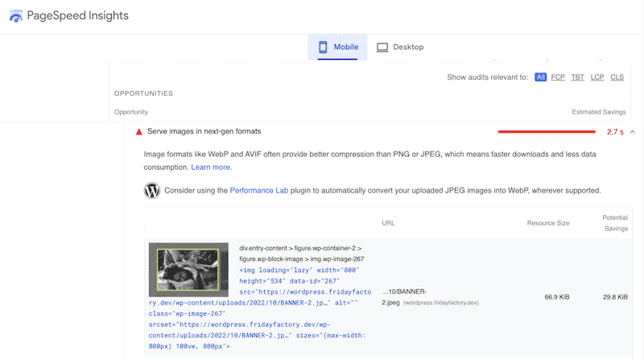This screenshot has width=644, height=360.
Task: Click the Potential Savings column header
Action: [614, 222]
